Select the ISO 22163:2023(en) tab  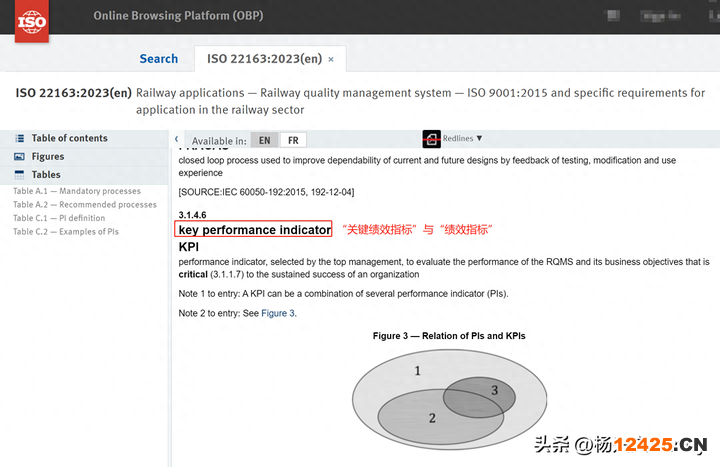264,59
